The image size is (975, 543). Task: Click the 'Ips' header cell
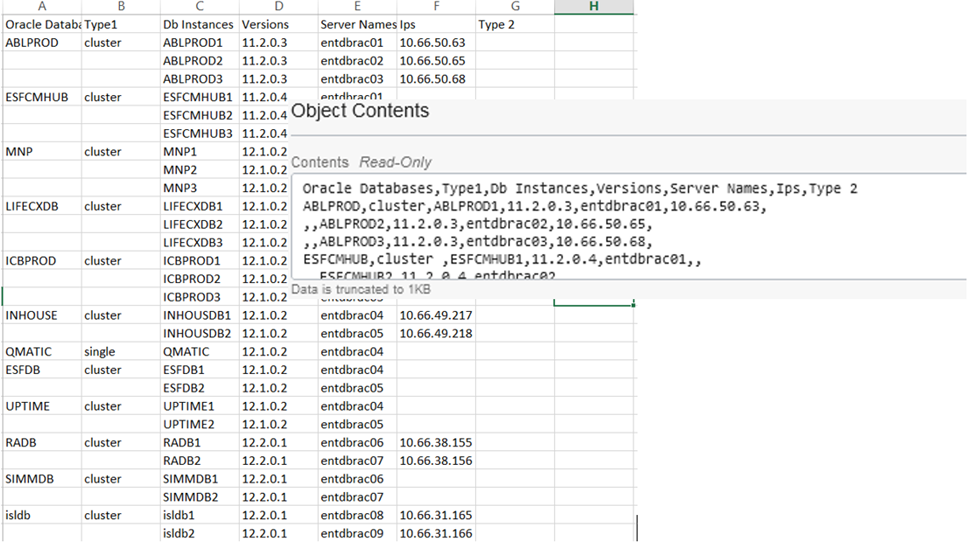[x=437, y=24]
